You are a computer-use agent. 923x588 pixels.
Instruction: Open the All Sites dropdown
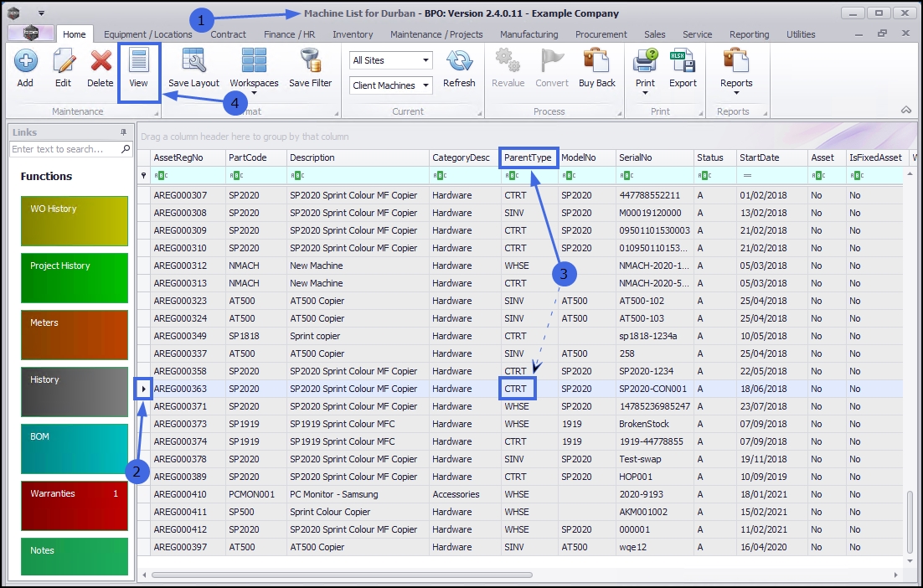(x=425, y=60)
